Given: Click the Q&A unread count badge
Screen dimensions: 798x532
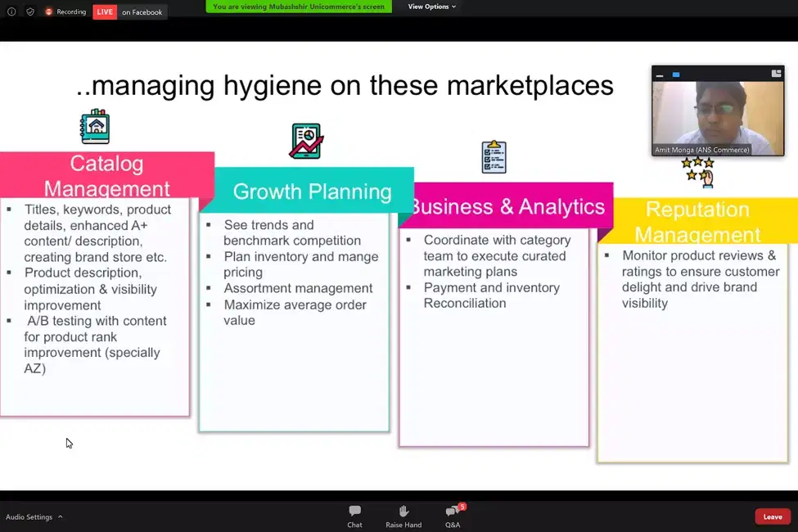Looking at the screenshot, I should (x=462, y=507).
